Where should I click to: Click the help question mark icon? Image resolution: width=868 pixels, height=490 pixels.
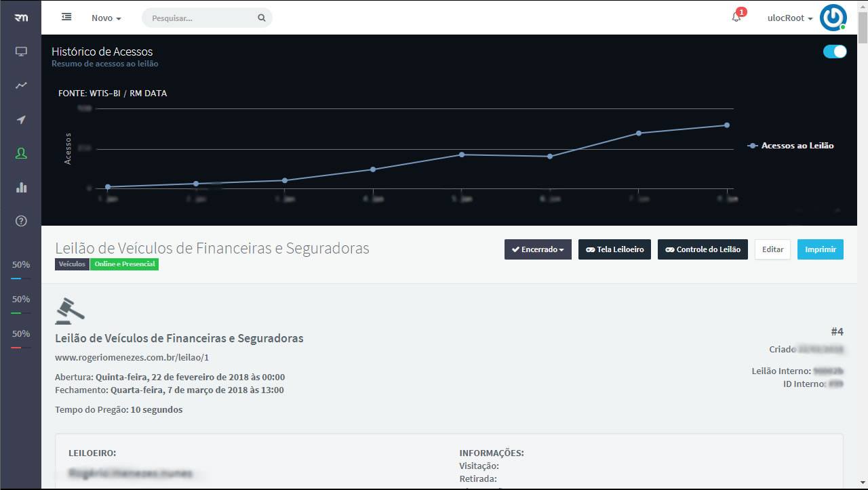tap(21, 221)
